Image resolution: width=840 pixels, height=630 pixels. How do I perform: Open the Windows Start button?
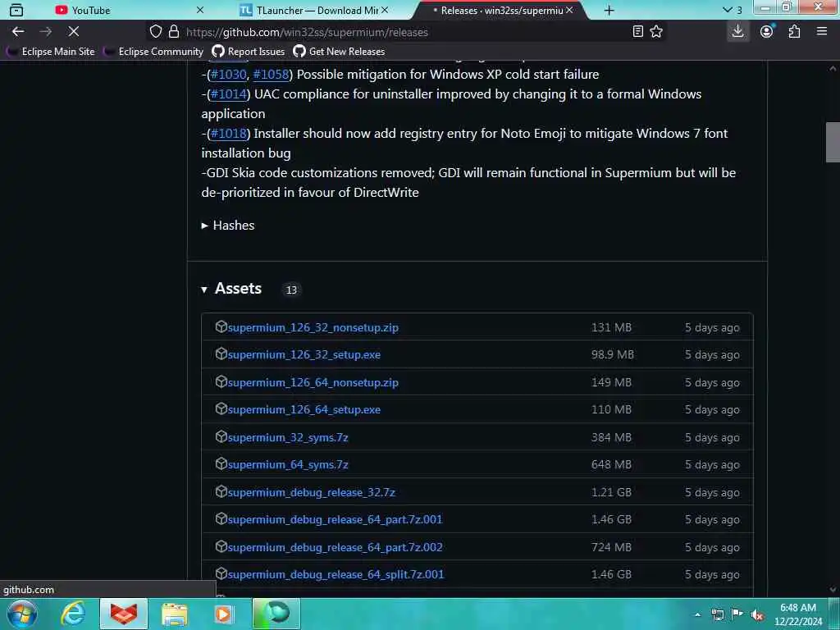coord(21,614)
